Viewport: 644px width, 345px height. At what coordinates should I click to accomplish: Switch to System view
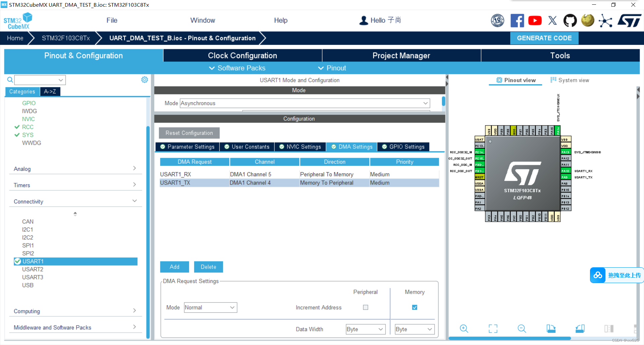point(570,80)
